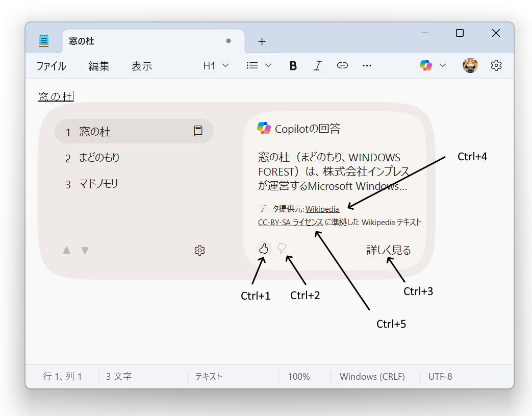Click the Copilot icon in the toolbar

[425, 65]
